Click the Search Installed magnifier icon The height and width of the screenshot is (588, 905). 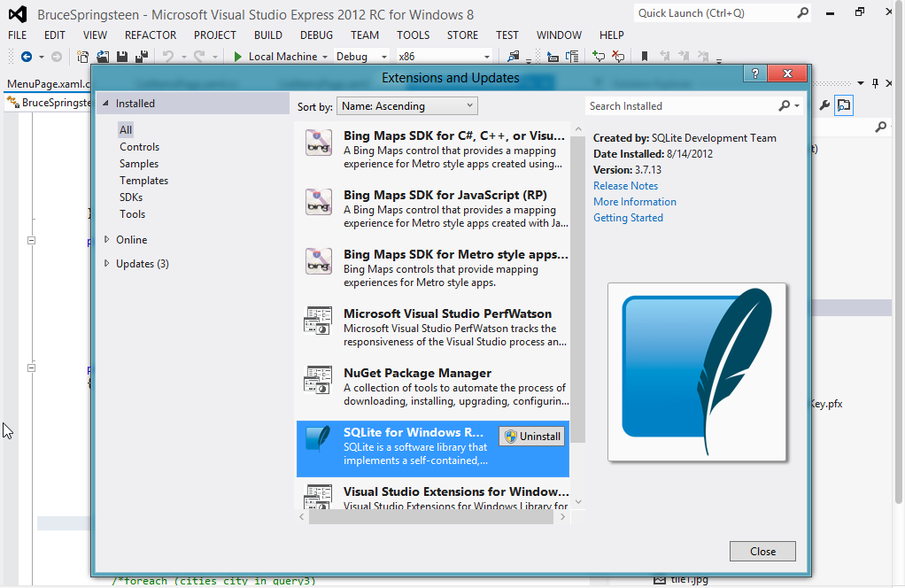click(x=784, y=105)
